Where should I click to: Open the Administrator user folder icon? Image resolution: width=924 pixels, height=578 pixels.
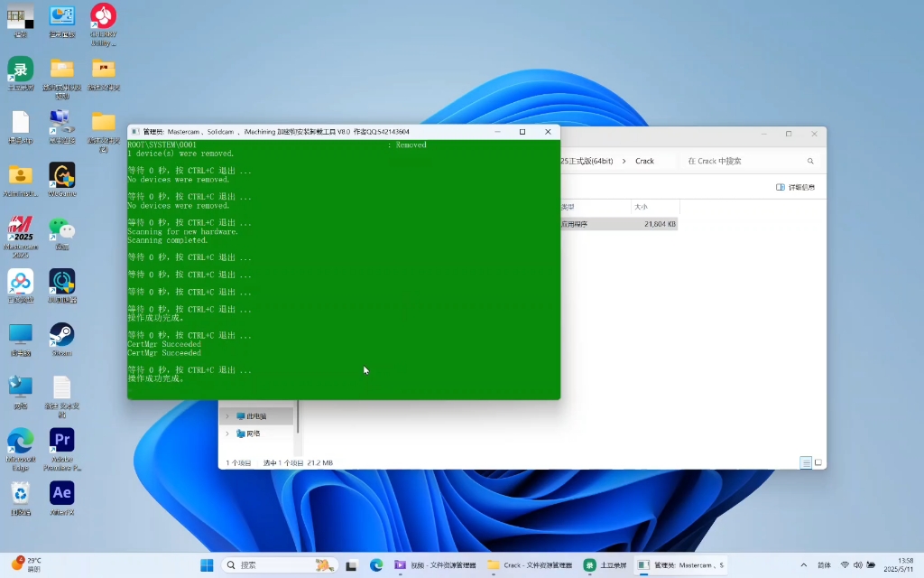point(20,180)
